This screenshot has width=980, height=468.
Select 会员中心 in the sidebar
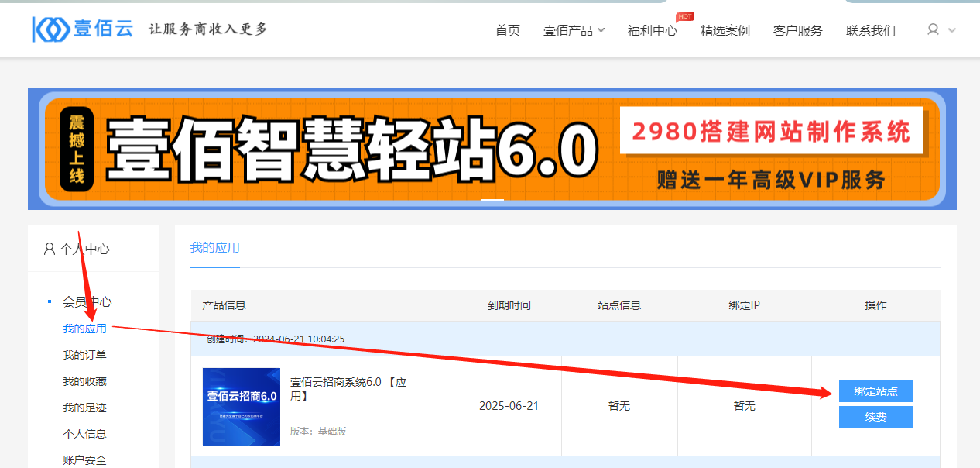point(87,301)
